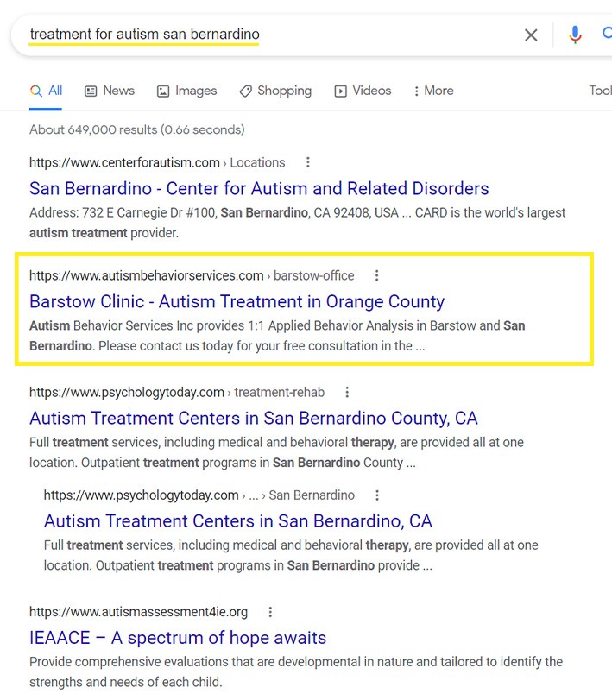The width and height of the screenshot is (612, 700).
Task: Open three-dot menu beside psychologytoday.com treatment-rehab
Action: (x=347, y=392)
